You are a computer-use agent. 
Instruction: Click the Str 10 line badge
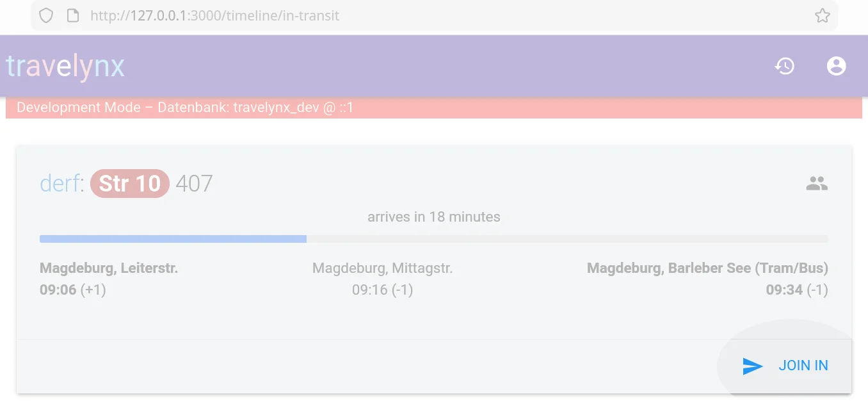pyautogui.click(x=130, y=184)
